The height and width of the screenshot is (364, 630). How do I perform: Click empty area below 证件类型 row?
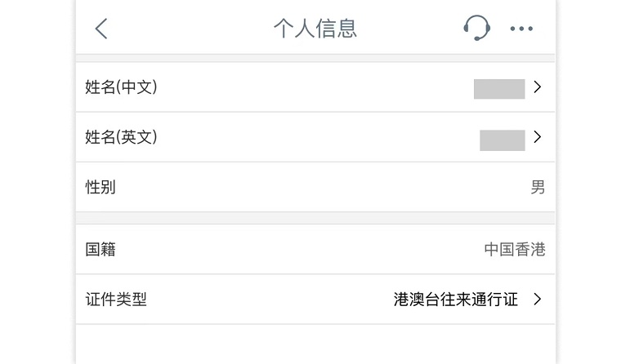315,343
